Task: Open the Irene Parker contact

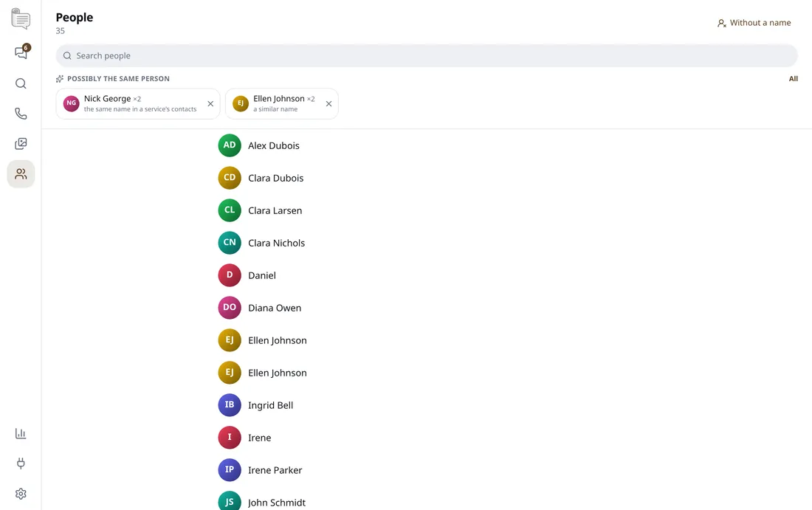Action: tap(275, 470)
